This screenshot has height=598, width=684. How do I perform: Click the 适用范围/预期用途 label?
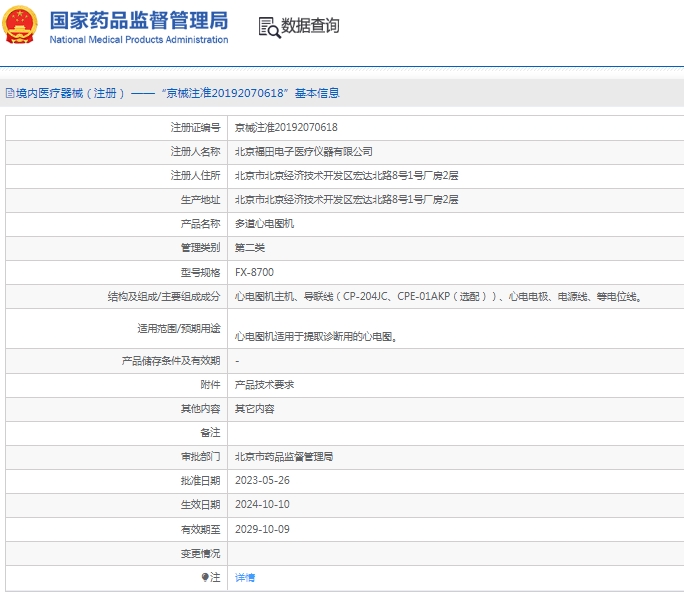[x=179, y=328]
